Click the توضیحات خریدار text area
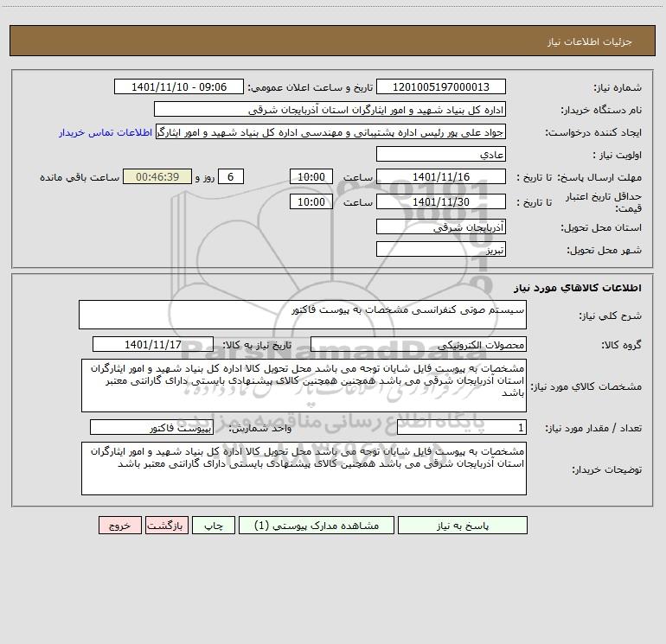The image size is (666, 644). click(x=304, y=469)
